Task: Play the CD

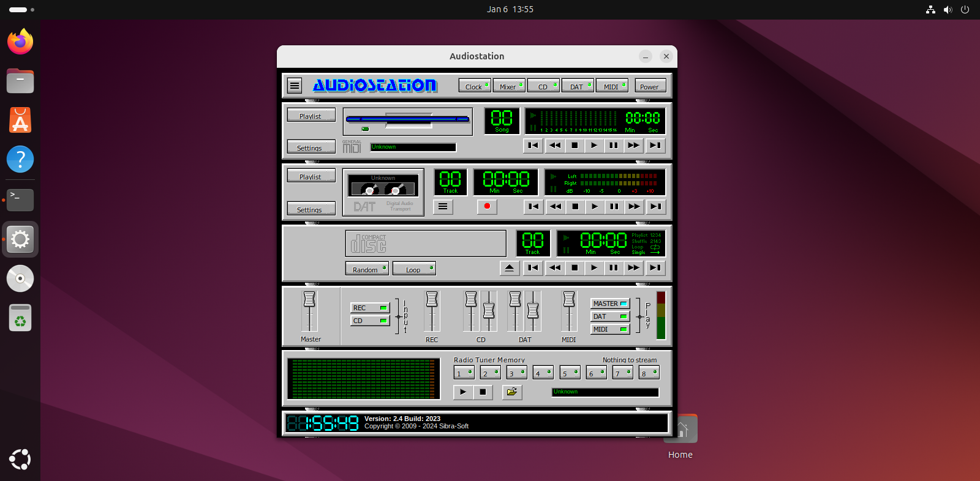Action: (594, 268)
